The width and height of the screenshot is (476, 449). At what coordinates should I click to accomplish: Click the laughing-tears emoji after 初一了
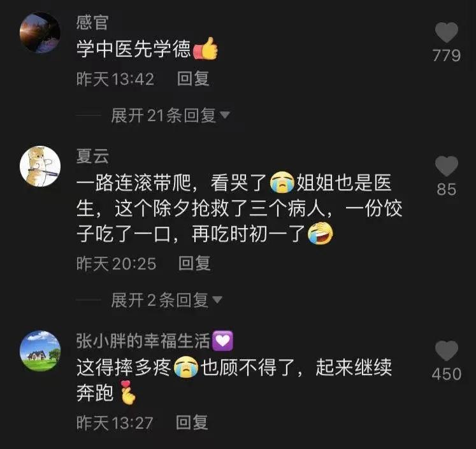321,233
